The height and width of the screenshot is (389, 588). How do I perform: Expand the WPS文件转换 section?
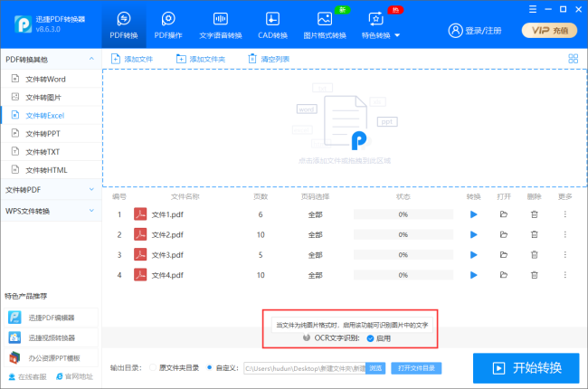(x=51, y=211)
